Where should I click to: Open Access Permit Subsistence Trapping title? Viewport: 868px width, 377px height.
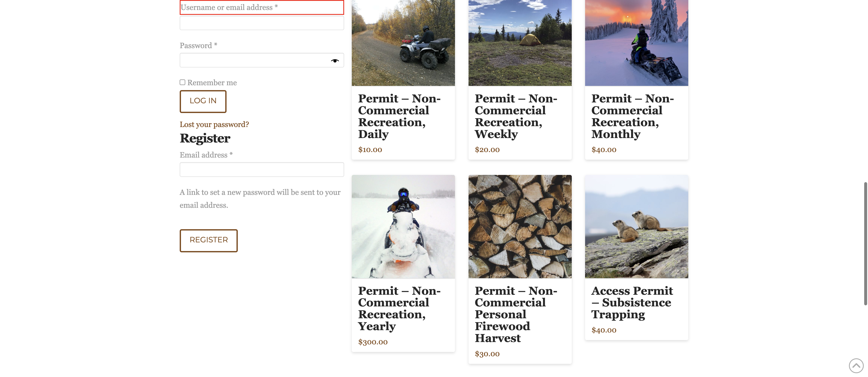pos(632,303)
